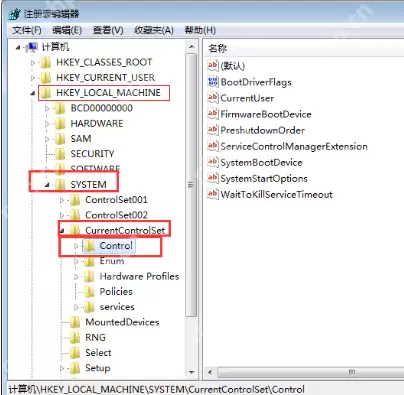
Task: Select the ServiceControlManagerExtension value name
Action: click(x=294, y=146)
